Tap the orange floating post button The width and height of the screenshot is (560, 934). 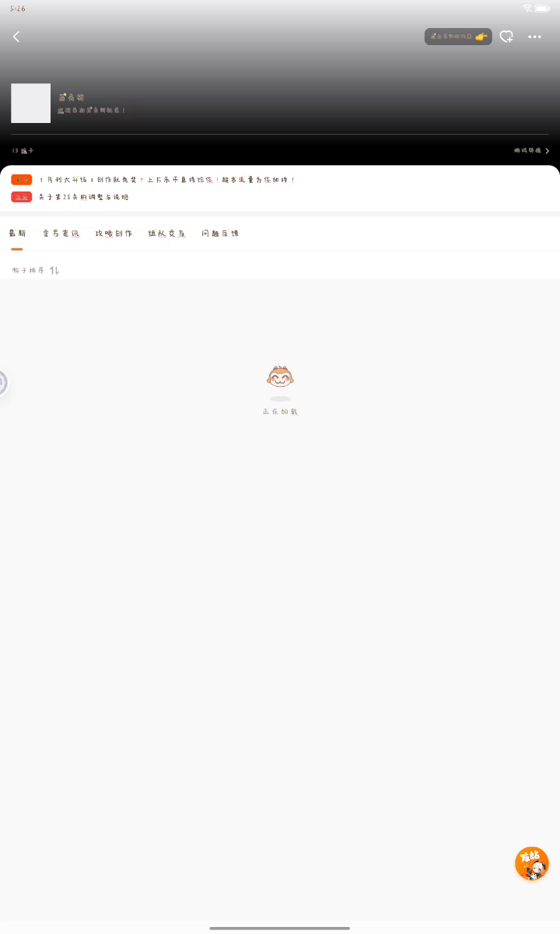coord(532,863)
